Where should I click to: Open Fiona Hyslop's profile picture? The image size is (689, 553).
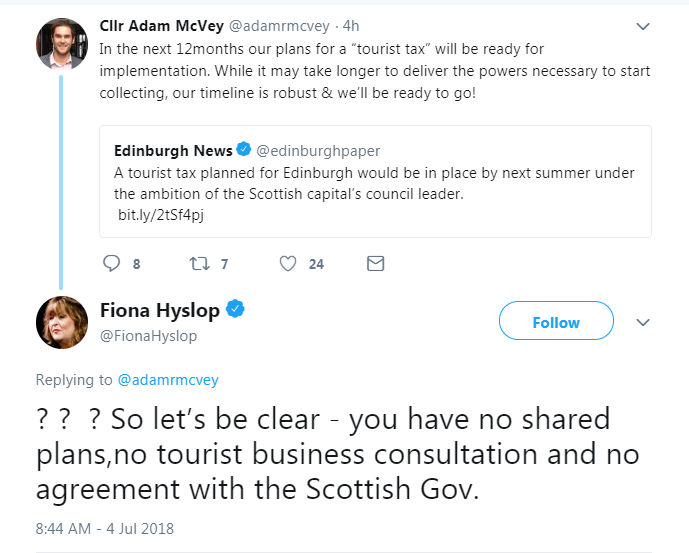coord(61,322)
